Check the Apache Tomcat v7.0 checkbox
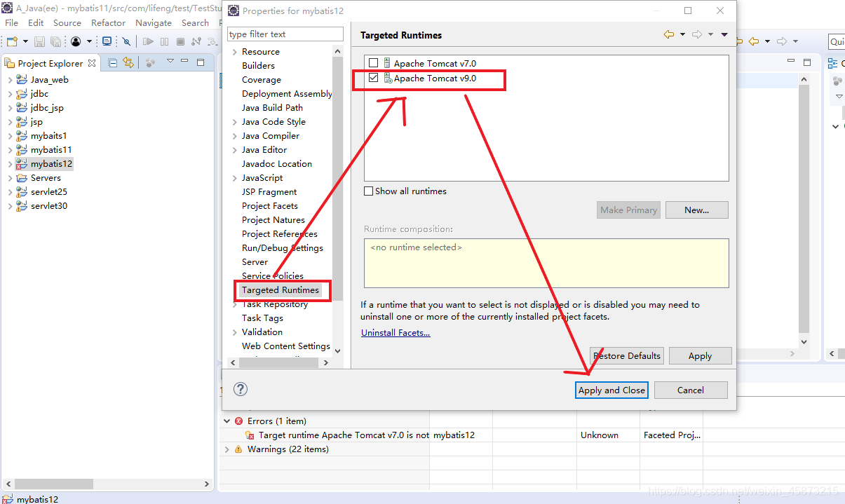 [x=373, y=63]
